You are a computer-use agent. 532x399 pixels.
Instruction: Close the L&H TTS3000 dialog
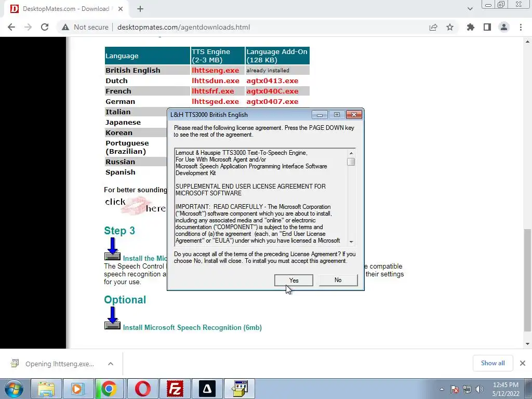point(354,115)
